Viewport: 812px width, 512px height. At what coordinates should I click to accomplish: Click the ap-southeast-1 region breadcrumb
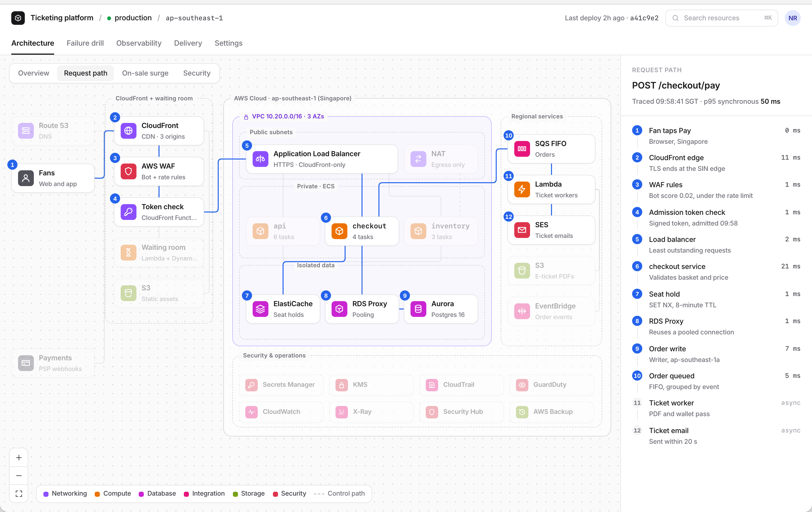[x=194, y=18]
